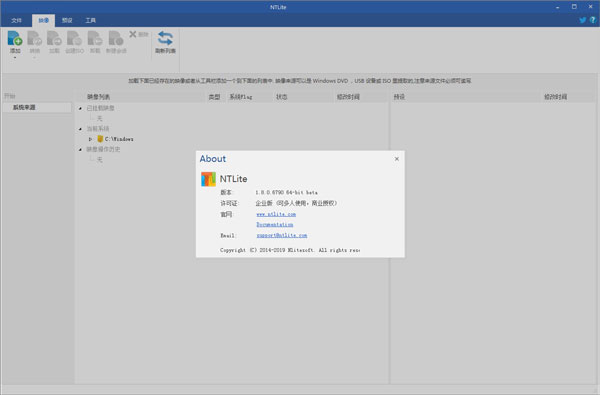Click the support@ntlite.com email link
Viewport: 600px width, 395px height.
pyautogui.click(x=282, y=235)
